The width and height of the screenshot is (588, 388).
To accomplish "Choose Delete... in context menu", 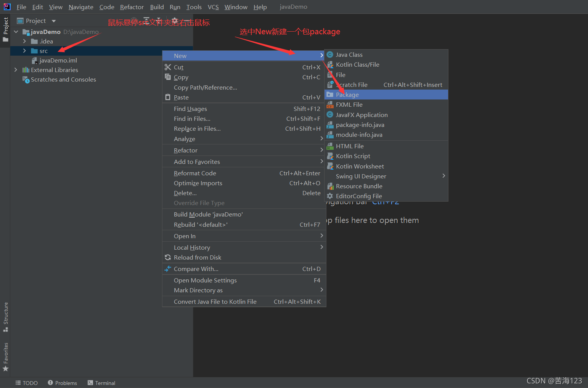I will 244,193.
